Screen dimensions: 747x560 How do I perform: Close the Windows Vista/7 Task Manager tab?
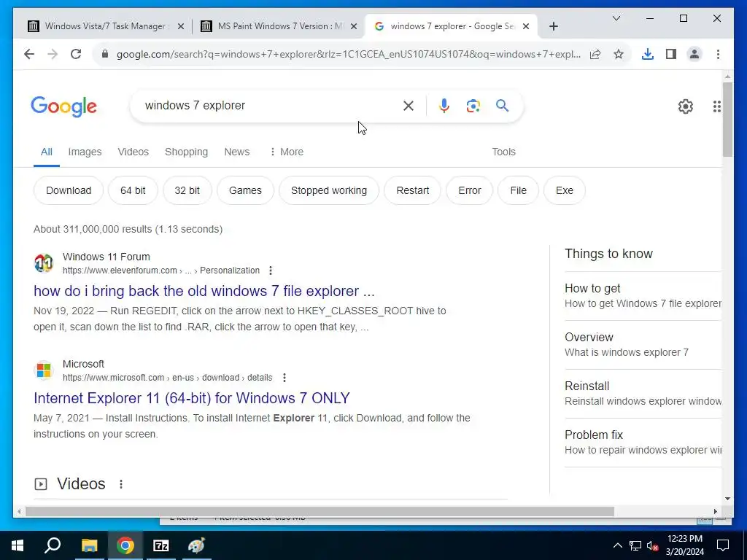181,27
